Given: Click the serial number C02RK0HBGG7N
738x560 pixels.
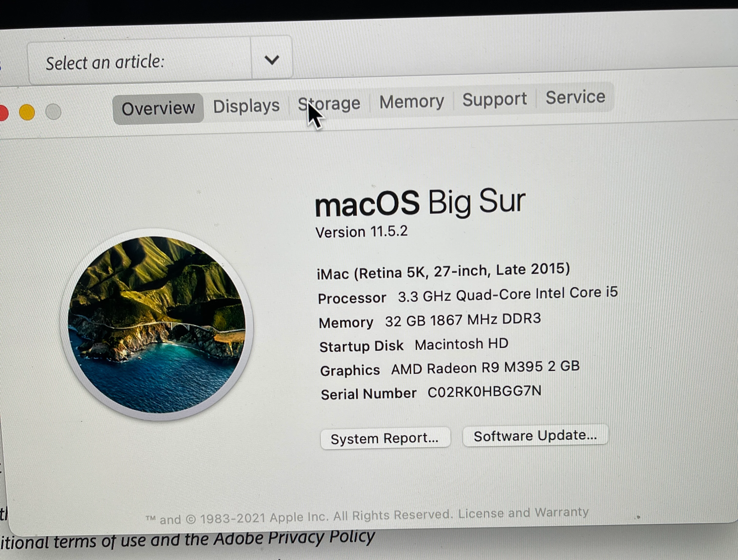Looking at the screenshot, I should click(484, 392).
